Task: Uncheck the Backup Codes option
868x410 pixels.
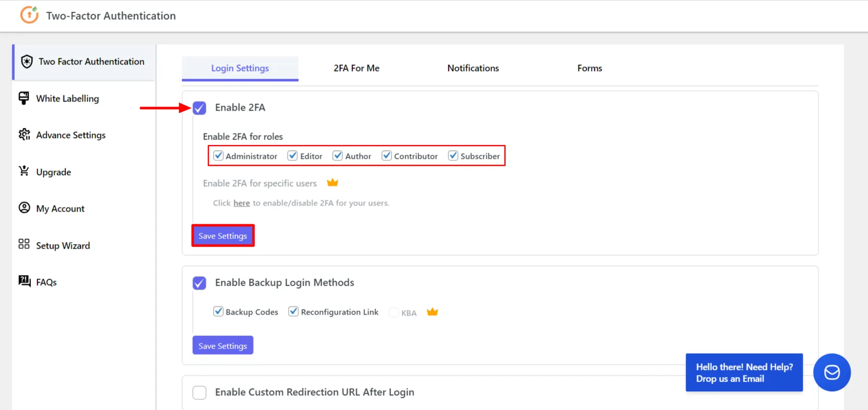Action: point(219,312)
